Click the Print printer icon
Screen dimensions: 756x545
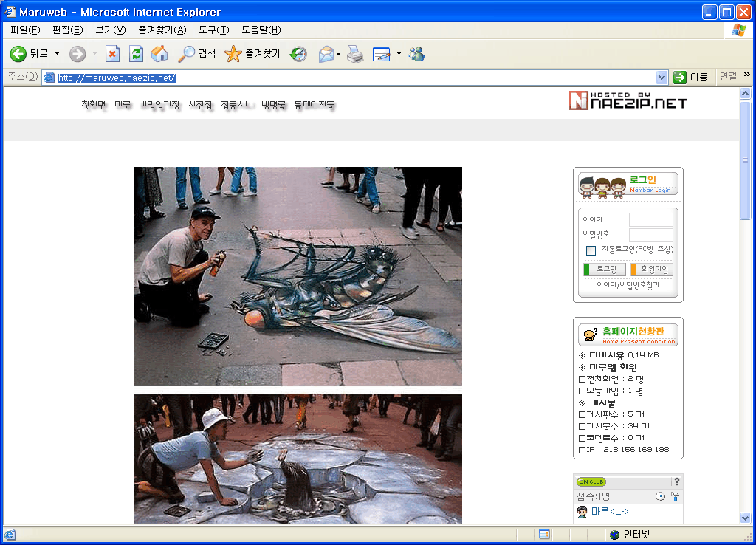(355, 54)
